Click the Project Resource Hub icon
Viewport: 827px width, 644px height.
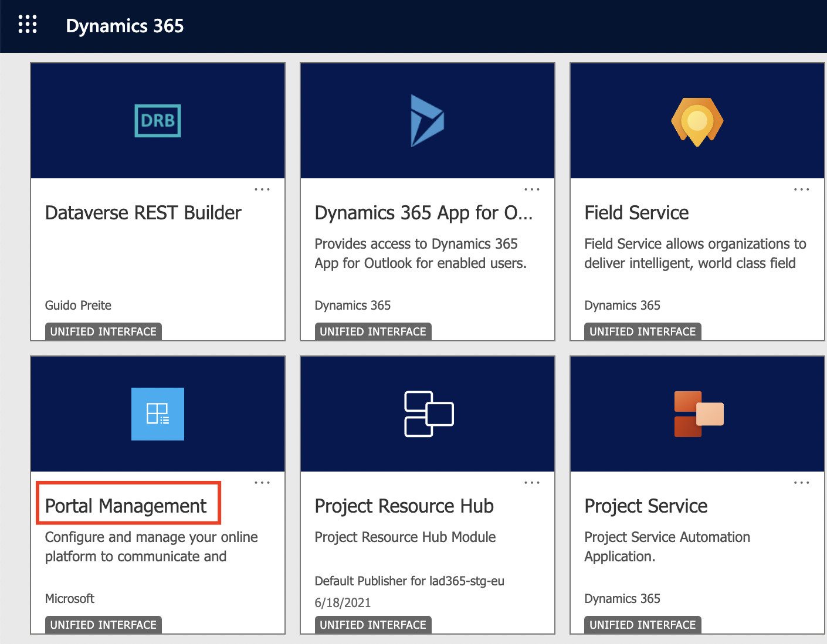point(429,414)
